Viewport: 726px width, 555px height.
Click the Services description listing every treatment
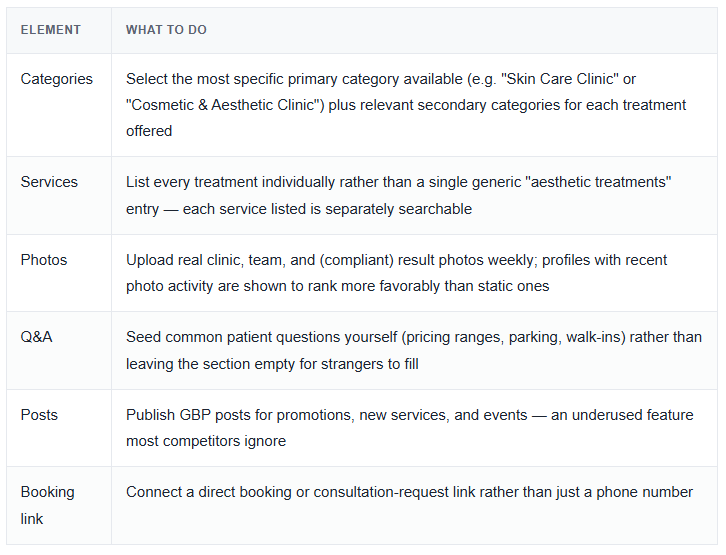(x=399, y=195)
